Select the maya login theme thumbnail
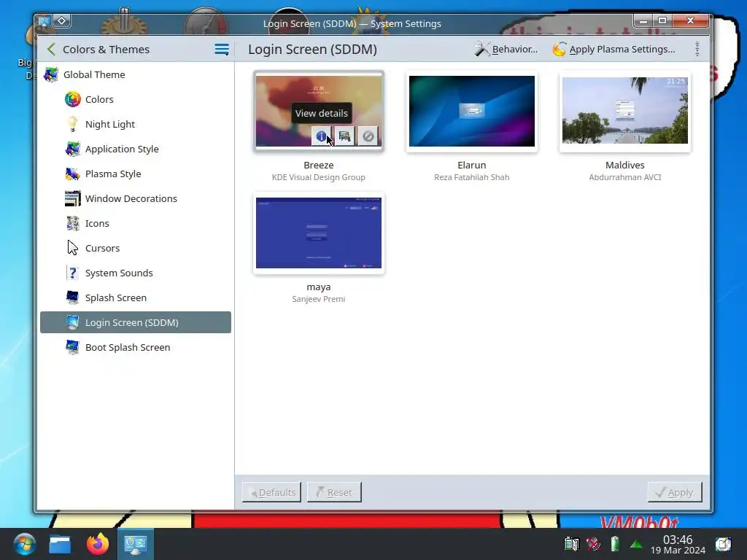This screenshot has width=747, height=560. click(x=319, y=233)
